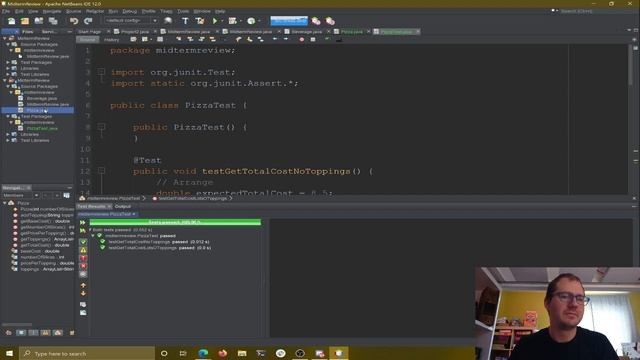Viewport: 640px width, 360px height.
Task: Click the New Project toolbar icon
Action: point(25,21)
